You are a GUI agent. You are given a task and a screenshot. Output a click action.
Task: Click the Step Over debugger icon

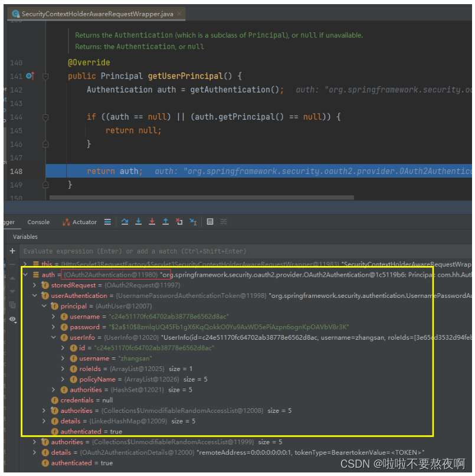point(125,222)
